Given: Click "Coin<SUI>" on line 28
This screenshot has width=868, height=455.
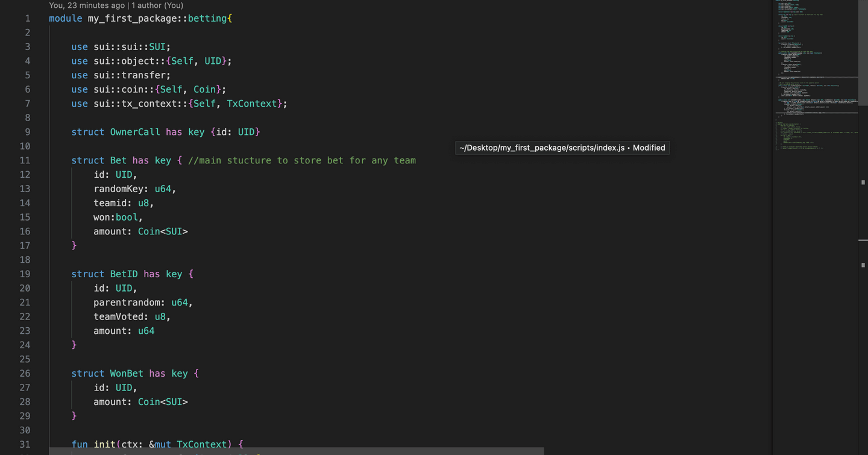Looking at the screenshot, I should [x=163, y=402].
